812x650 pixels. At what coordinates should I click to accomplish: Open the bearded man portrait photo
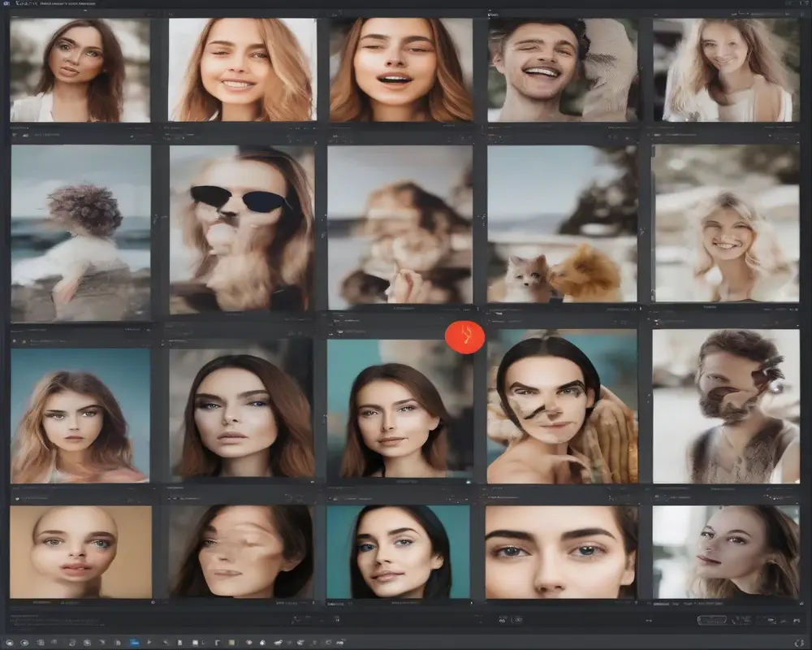(x=725, y=406)
